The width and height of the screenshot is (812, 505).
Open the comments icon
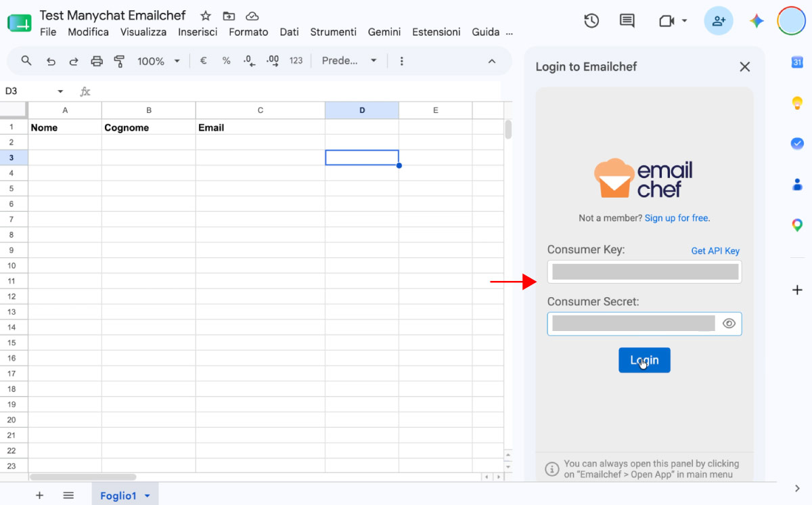(627, 21)
